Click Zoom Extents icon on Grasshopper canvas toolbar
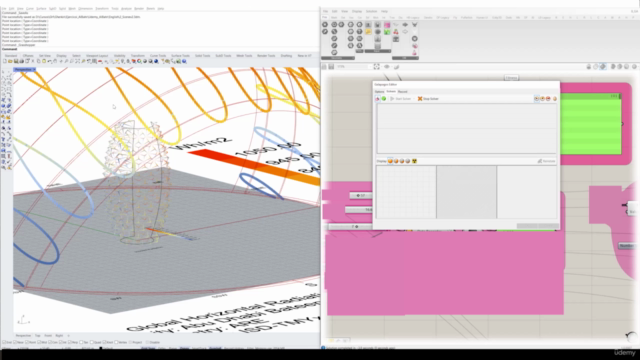 [376, 66]
